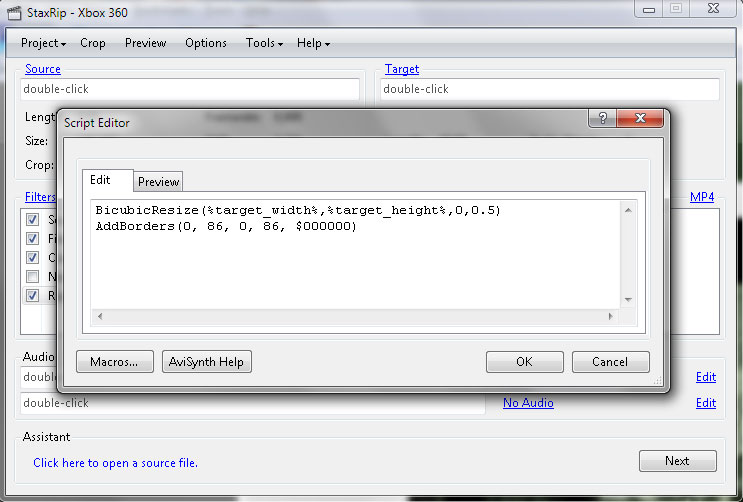The width and height of the screenshot is (743, 502).
Task: Confirm the script with OK
Action: click(x=525, y=362)
